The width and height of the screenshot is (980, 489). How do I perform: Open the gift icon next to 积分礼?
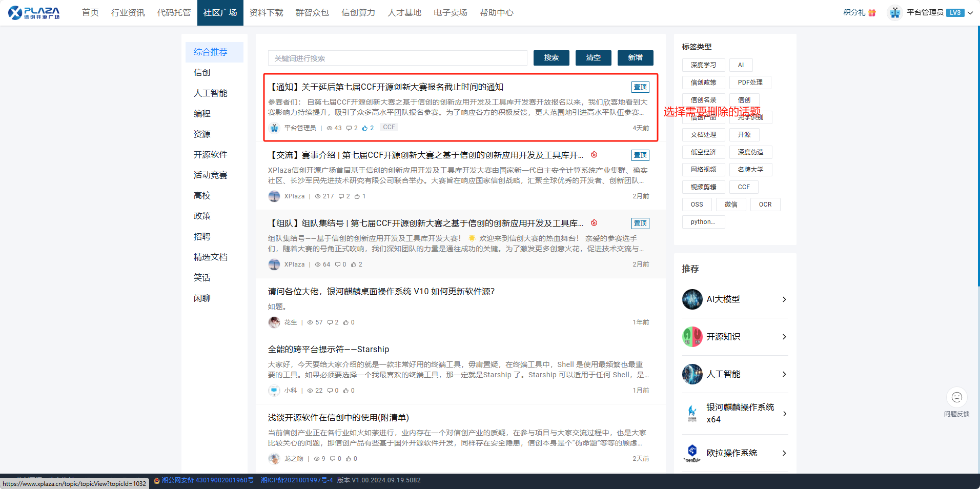pos(872,13)
